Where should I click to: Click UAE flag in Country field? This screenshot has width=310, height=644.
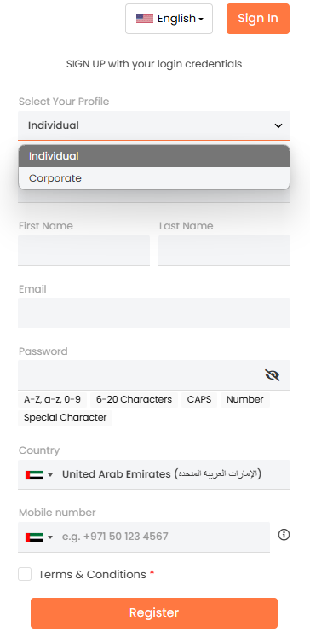point(34,475)
